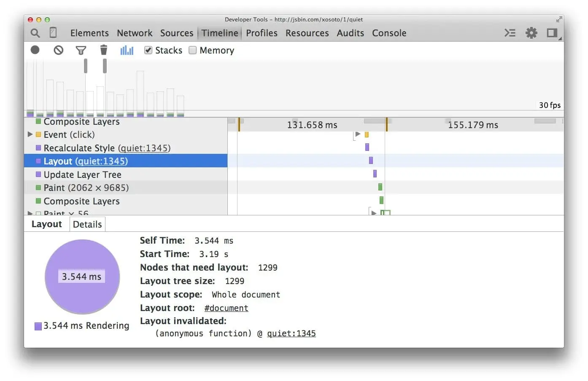Click the search magnifier icon
Image resolution: width=588 pixels, height=381 pixels.
point(35,33)
